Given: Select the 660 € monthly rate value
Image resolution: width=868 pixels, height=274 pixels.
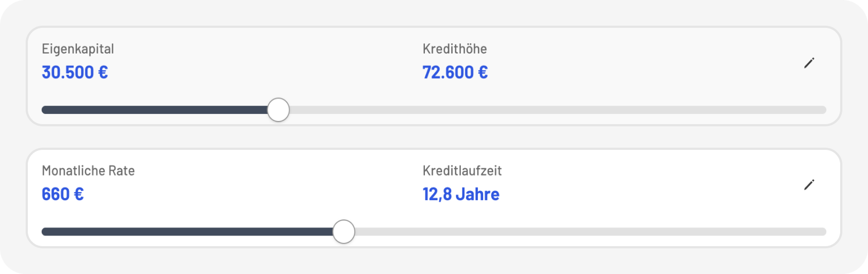Looking at the screenshot, I should point(63,194).
